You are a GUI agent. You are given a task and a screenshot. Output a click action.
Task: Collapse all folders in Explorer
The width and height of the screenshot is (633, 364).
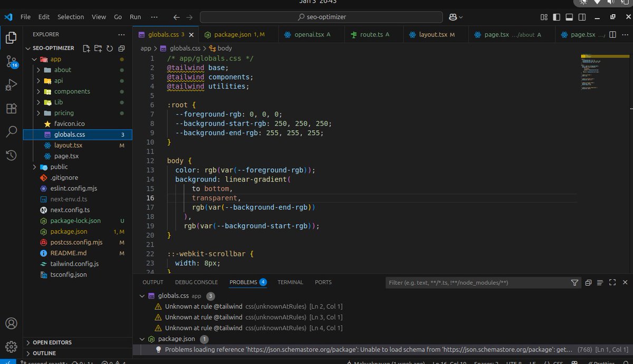tap(121, 48)
